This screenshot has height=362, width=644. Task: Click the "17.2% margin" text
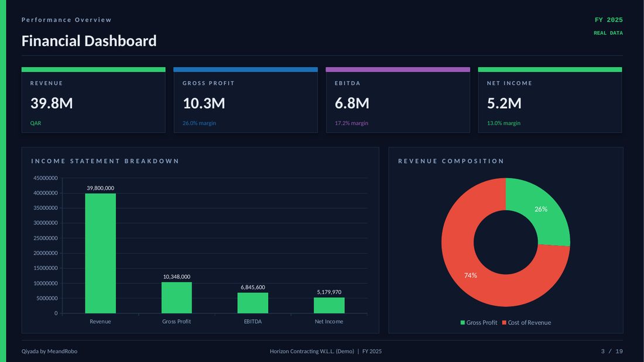(351, 123)
